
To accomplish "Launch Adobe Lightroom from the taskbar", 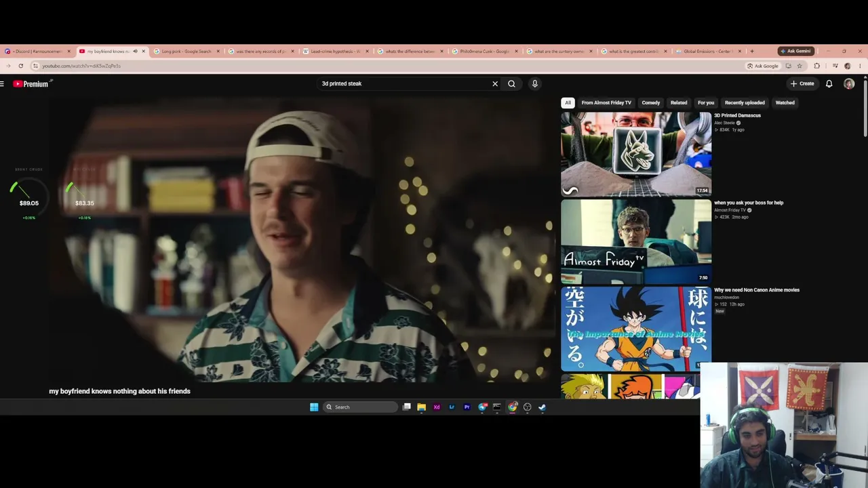I will tap(452, 407).
